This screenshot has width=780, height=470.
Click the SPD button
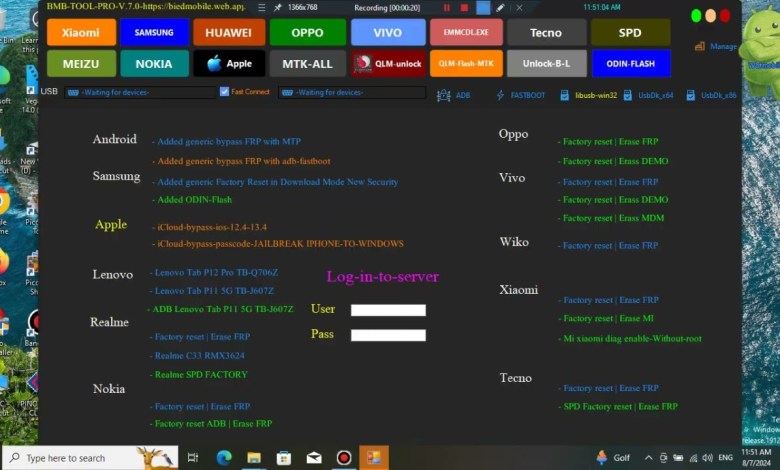pos(630,32)
